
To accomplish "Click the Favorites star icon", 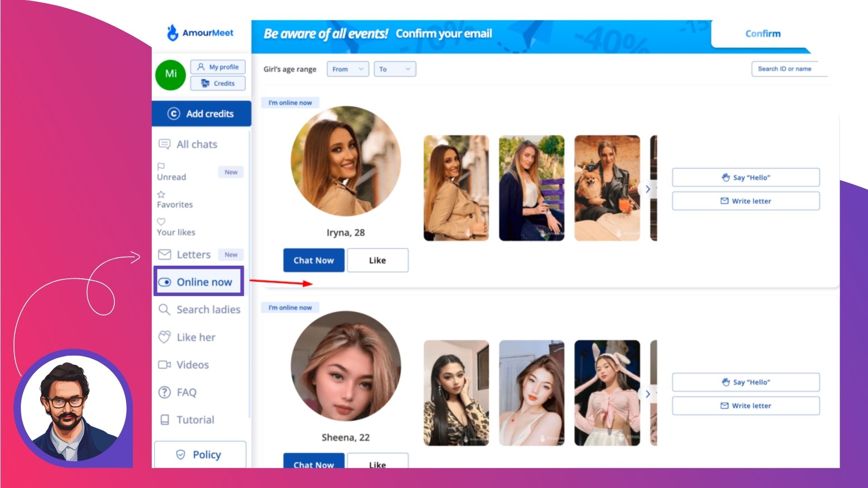I will click(161, 194).
